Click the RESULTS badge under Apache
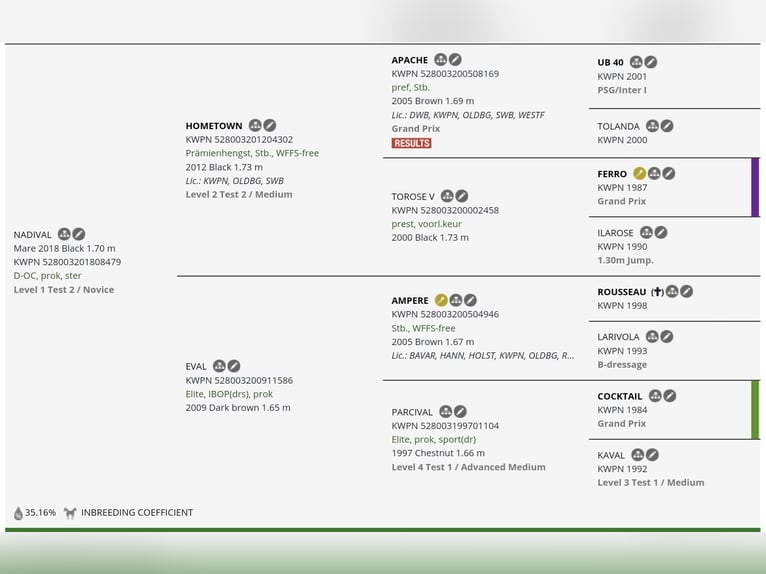This screenshot has width=766, height=574. pyautogui.click(x=411, y=143)
